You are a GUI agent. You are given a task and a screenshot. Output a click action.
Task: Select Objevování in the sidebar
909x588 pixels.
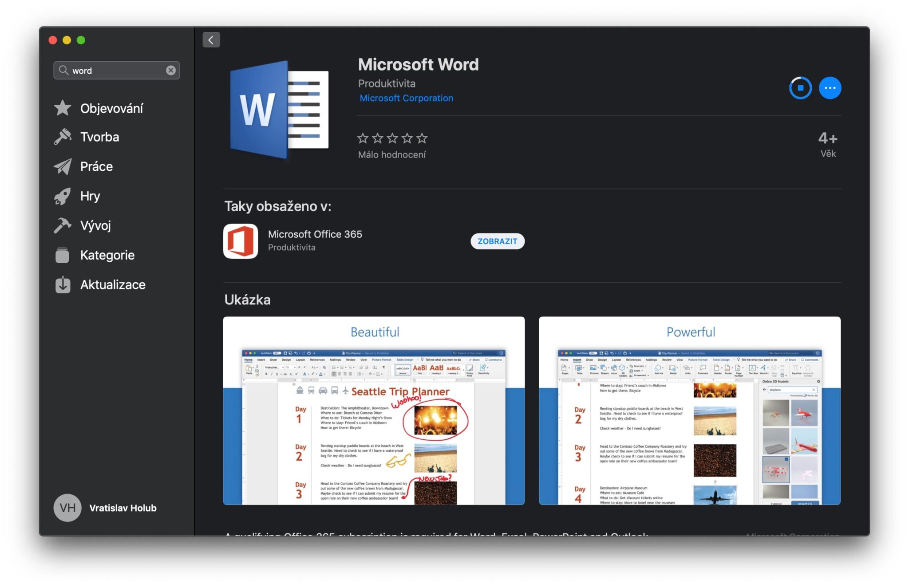(x=111, y=108)
